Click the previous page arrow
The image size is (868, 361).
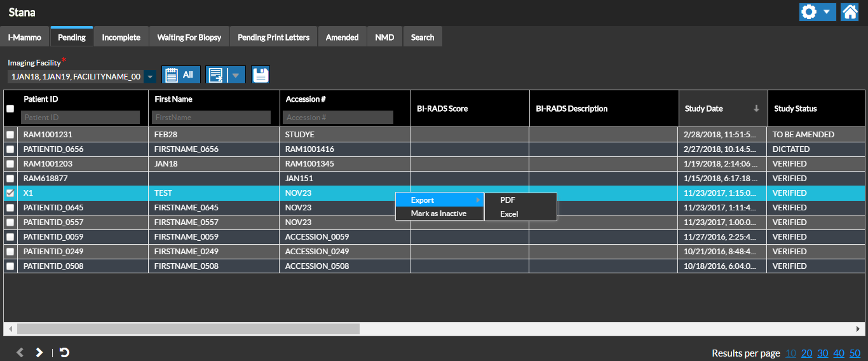click(x=20, y=352)
